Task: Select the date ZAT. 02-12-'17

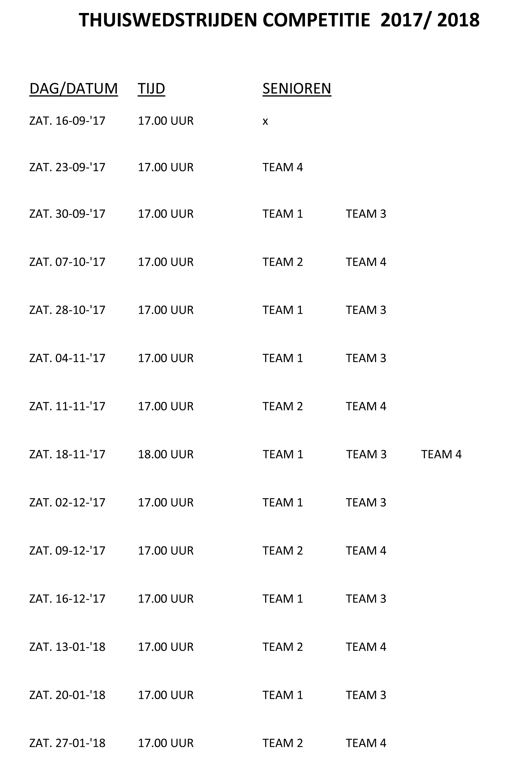Action: 67,503
